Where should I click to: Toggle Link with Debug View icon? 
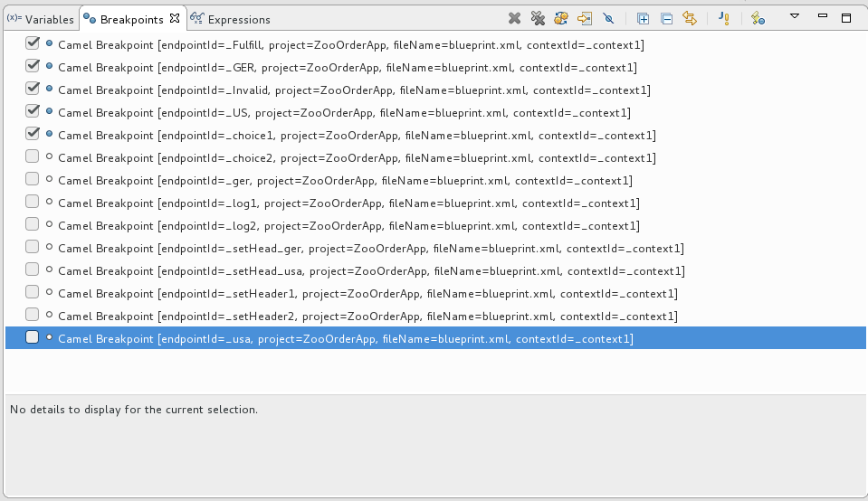pyautogui.click(x=690, y=18)
